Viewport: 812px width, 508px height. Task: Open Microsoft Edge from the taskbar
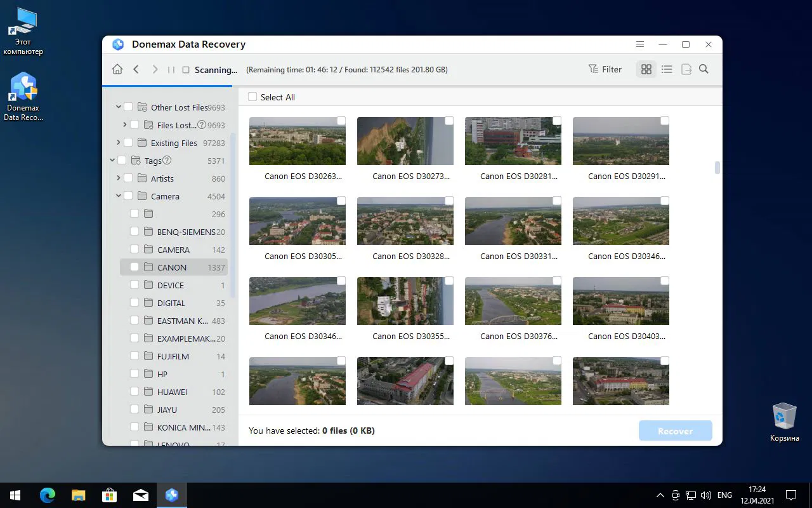click(x=48, y=495)
